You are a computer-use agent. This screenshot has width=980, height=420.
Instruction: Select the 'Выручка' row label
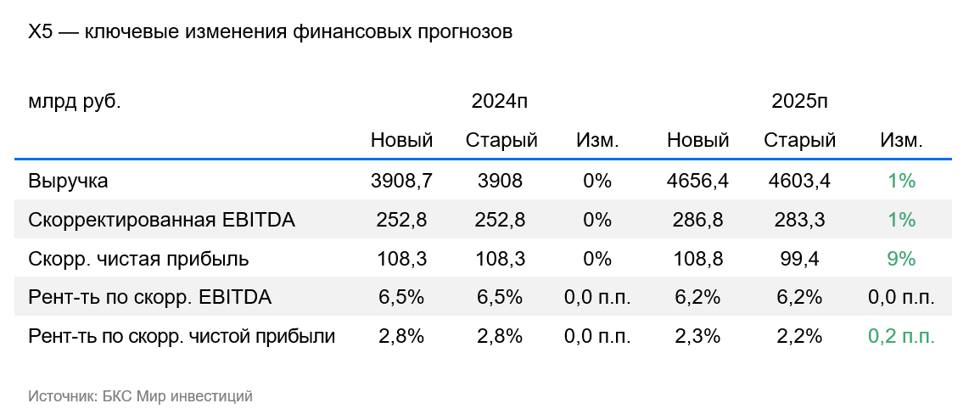pos(68,182)
